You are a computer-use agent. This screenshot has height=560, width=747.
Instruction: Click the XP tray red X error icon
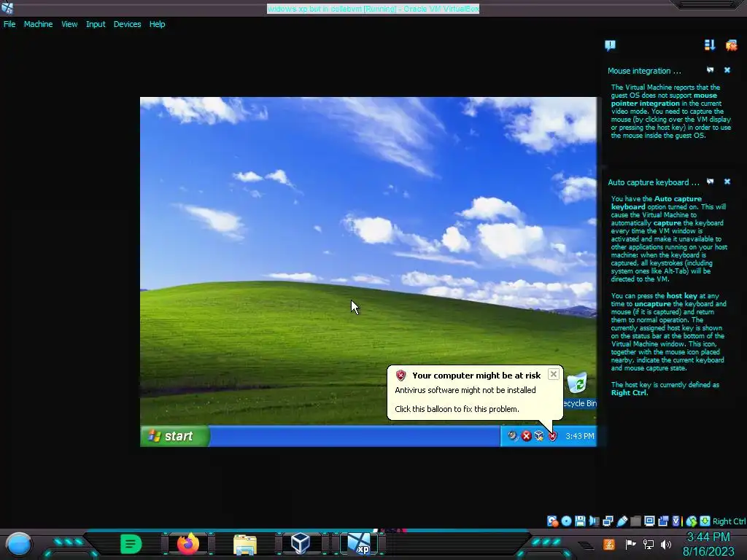click(526, 436)
